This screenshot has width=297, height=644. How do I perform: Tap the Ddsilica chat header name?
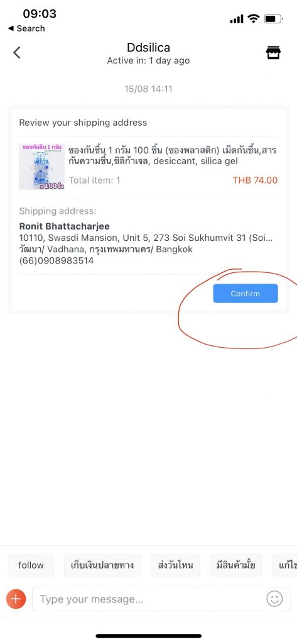click(148, 48)
